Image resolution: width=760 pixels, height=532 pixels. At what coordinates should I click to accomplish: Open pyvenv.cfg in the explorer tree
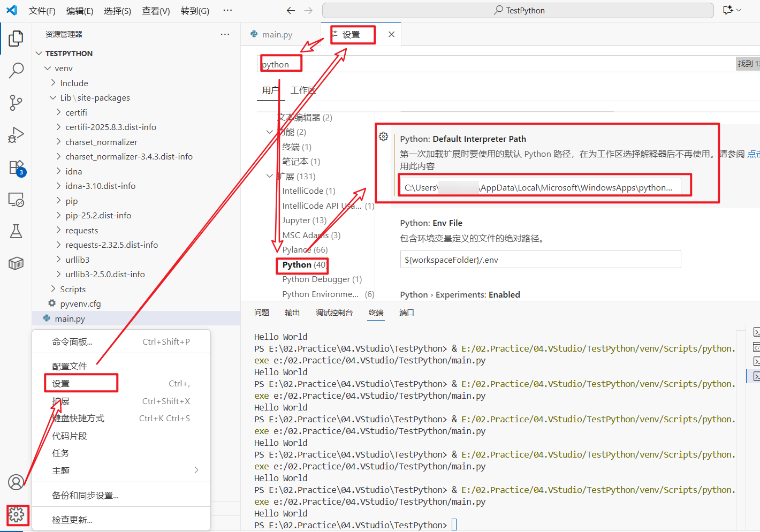tap(136, 303)
